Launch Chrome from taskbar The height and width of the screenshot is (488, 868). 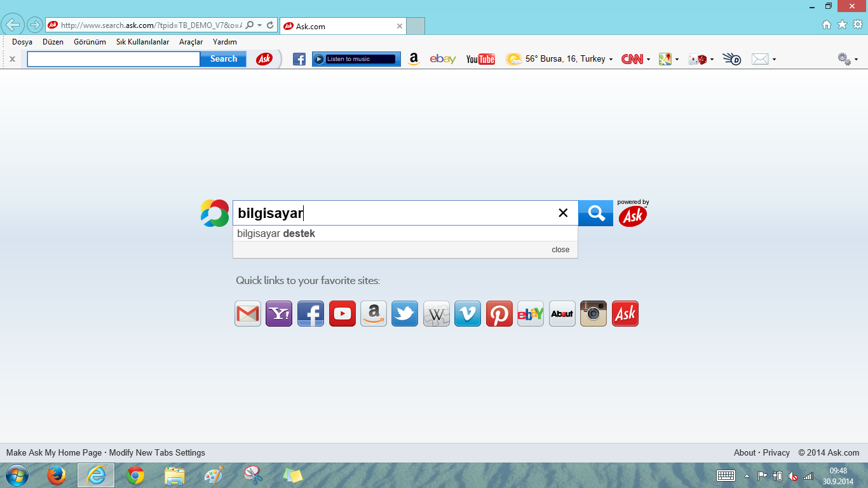[135, 475]
